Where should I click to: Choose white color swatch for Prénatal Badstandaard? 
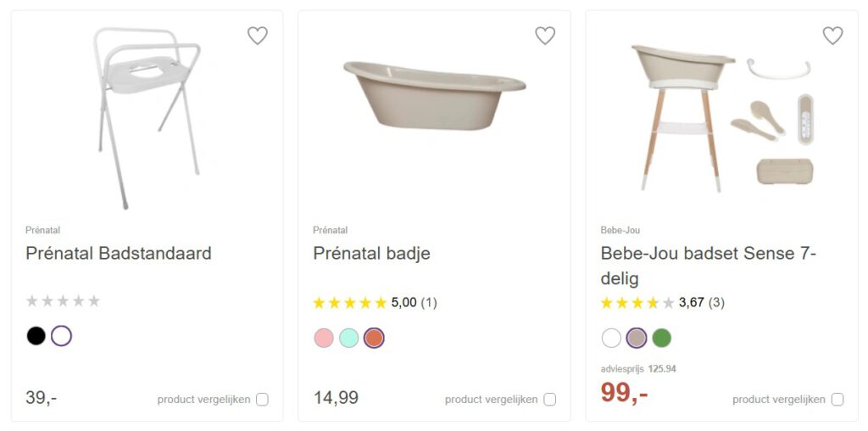pyautogui.click(x=61, y=336)
